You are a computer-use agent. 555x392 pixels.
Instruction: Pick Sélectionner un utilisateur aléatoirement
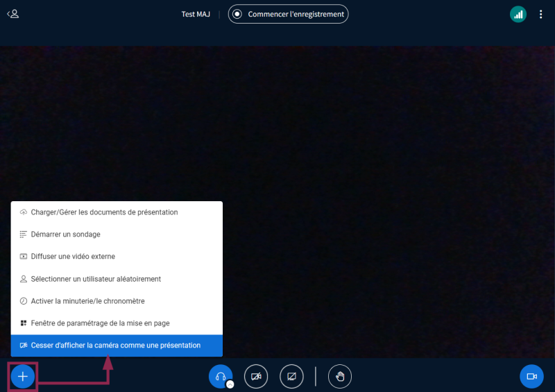(x=96, y=279)
